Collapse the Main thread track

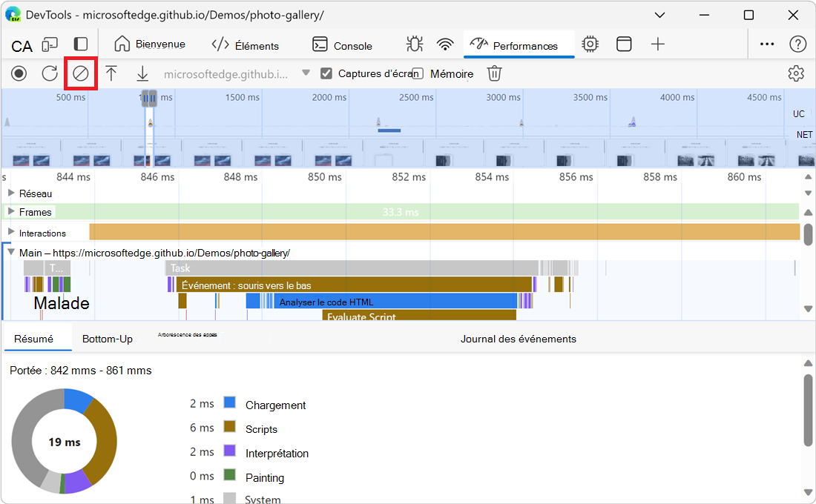click(x=11, y=252)
